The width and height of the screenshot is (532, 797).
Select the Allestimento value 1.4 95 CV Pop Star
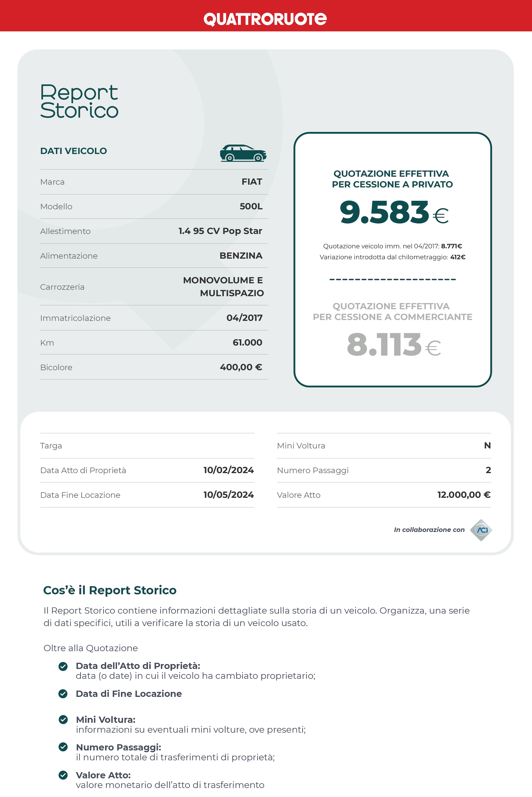(220, 231)
